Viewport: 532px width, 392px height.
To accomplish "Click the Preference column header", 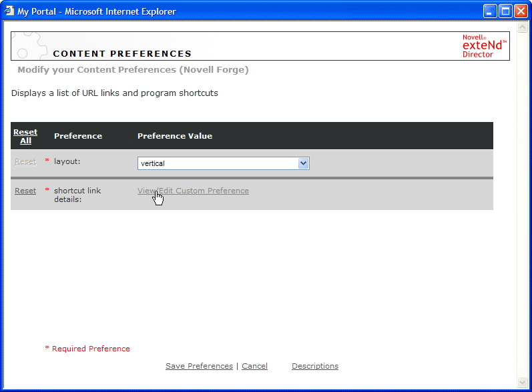I will [78, 136].
